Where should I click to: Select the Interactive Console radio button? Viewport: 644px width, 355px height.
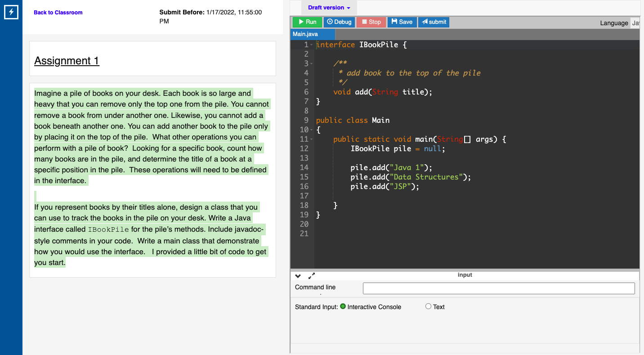[343, 306]
